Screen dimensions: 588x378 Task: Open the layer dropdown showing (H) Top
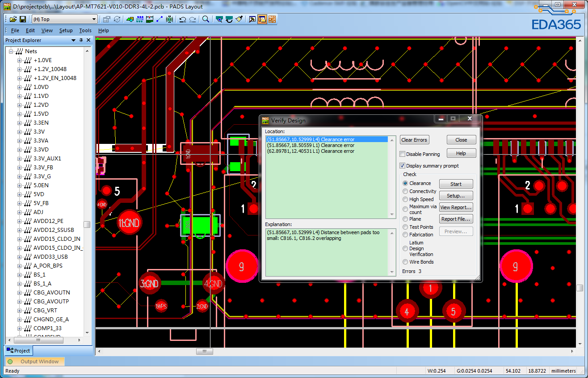(94, 19)
